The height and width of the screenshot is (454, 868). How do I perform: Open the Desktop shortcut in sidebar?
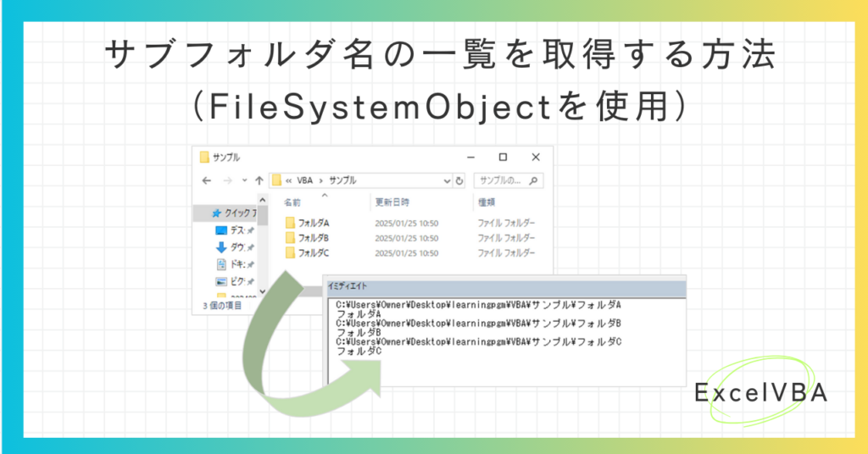tap(234, 230)
